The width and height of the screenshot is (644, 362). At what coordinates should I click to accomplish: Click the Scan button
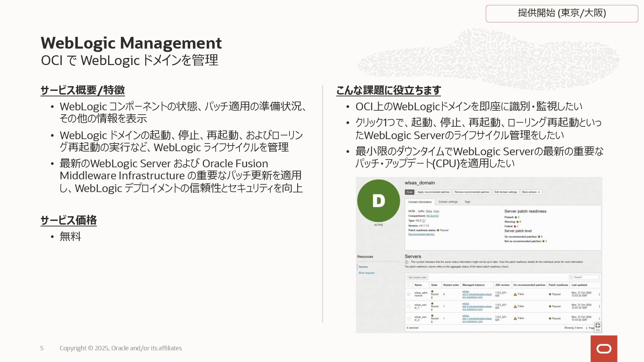coord(410,192)
